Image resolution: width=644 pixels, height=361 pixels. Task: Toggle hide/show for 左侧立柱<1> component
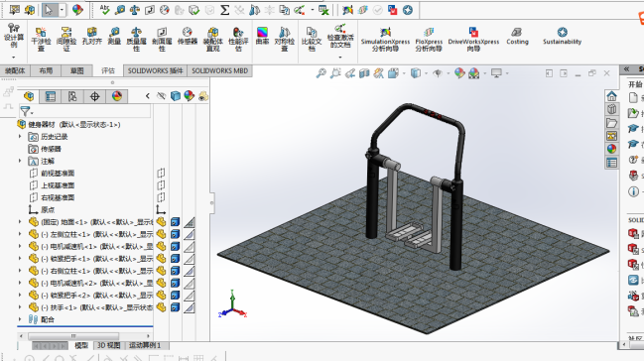pyautogui.click(x=161, y=234)
